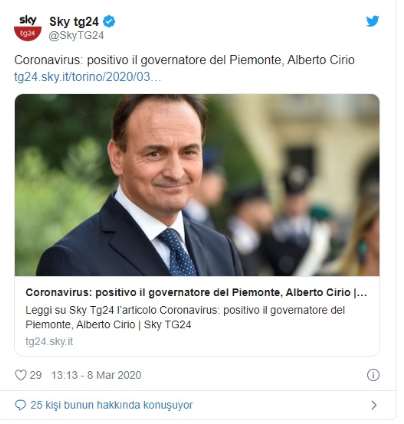The width and height of the screenshot is (404, 424).
Task: Open tg24.sky.it/torino/2020/03 link
Action: (x=87, y=77)
